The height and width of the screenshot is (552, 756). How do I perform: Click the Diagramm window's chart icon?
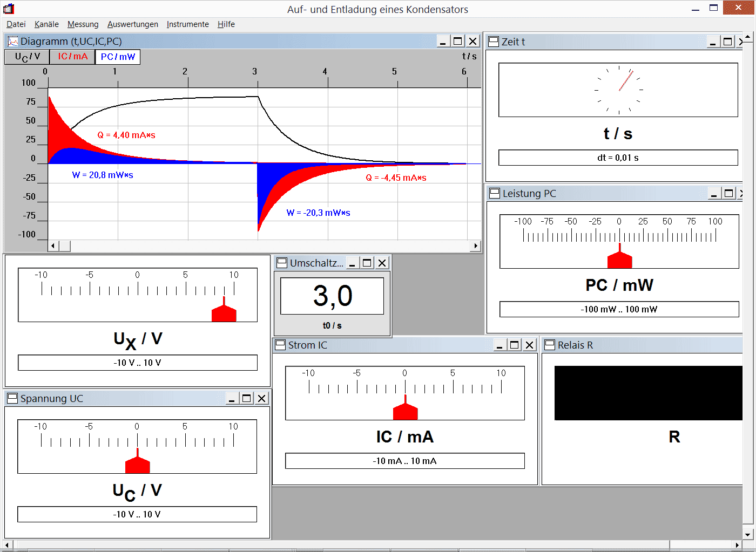tap(12, 42)
